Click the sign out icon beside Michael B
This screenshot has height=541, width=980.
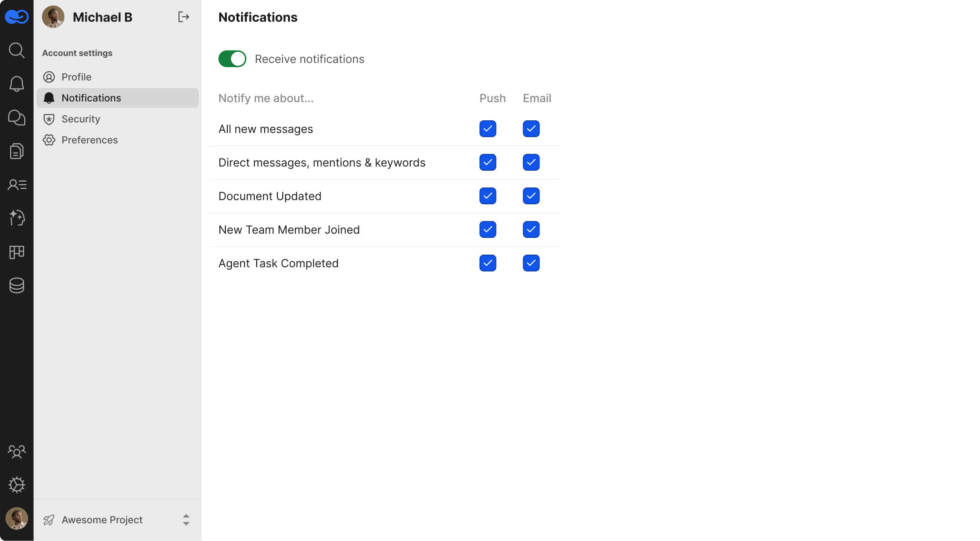(x=184, y=17)
